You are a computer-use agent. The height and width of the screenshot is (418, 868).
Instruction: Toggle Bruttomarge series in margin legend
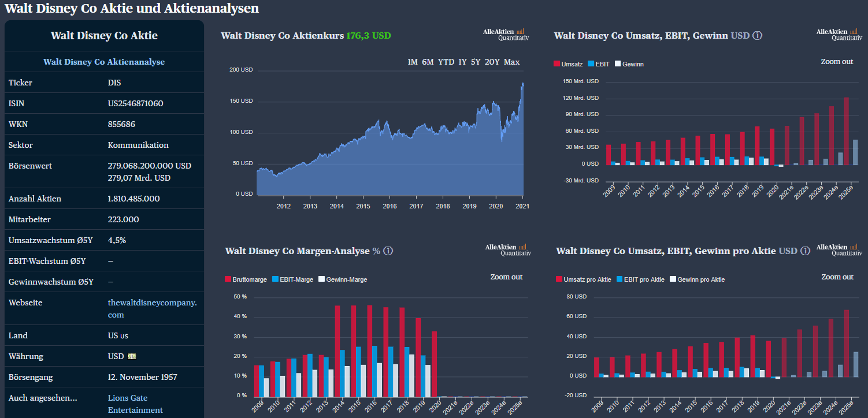pyautogui.click(x=246, y=279)
